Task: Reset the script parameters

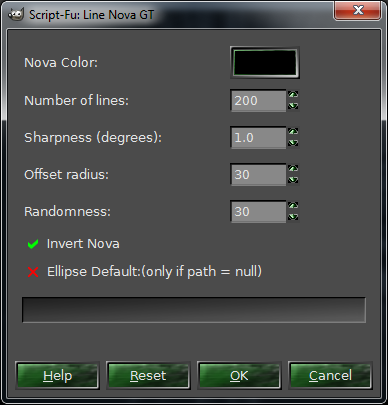Action: (148, 376)
